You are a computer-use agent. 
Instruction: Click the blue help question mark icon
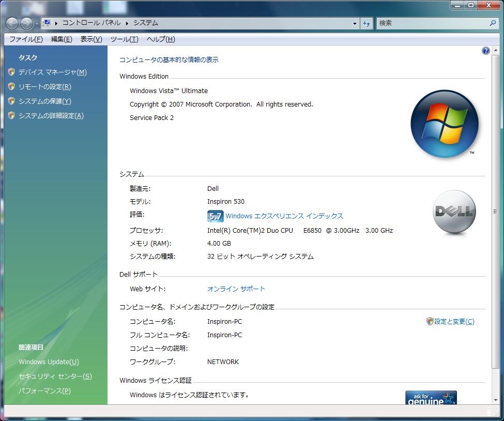486,51
